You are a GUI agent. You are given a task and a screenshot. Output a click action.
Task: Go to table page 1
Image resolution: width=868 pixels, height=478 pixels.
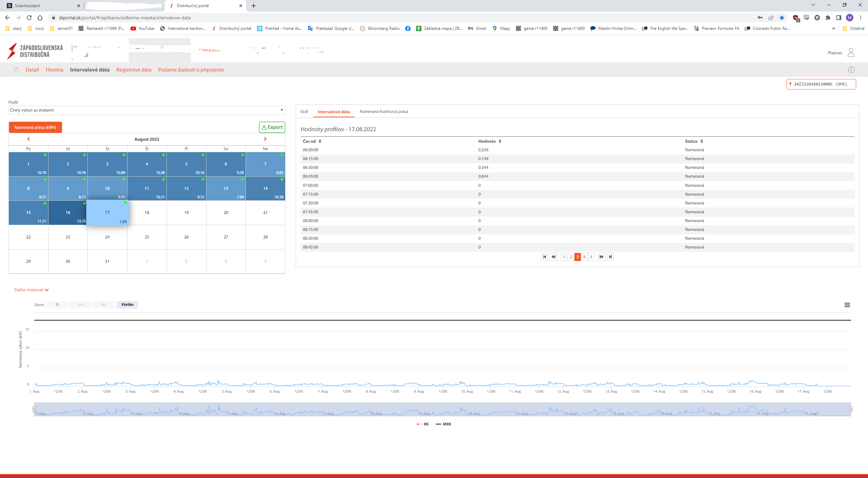click(x=564, y=257)
